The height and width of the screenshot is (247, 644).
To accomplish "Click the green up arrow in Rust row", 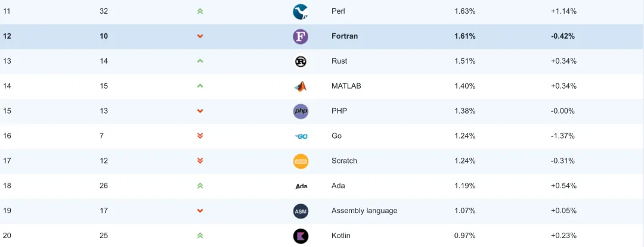I will (200, 61).
